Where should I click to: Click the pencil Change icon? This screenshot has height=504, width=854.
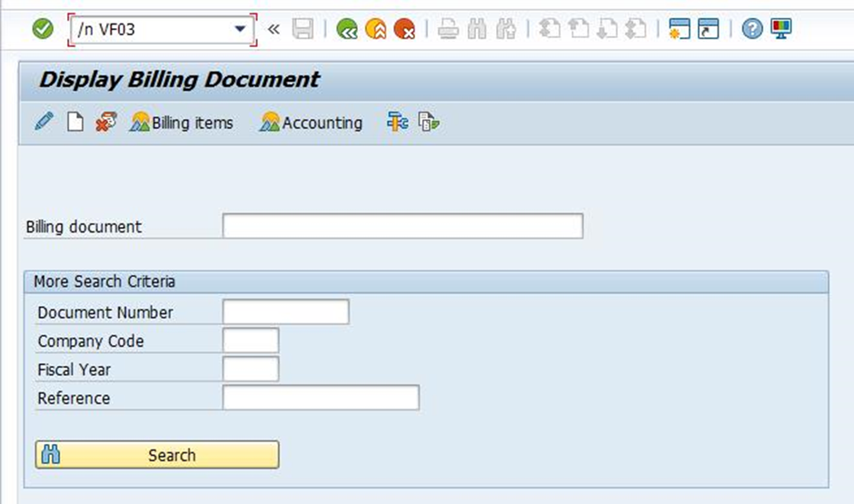[x=45, y=122]
